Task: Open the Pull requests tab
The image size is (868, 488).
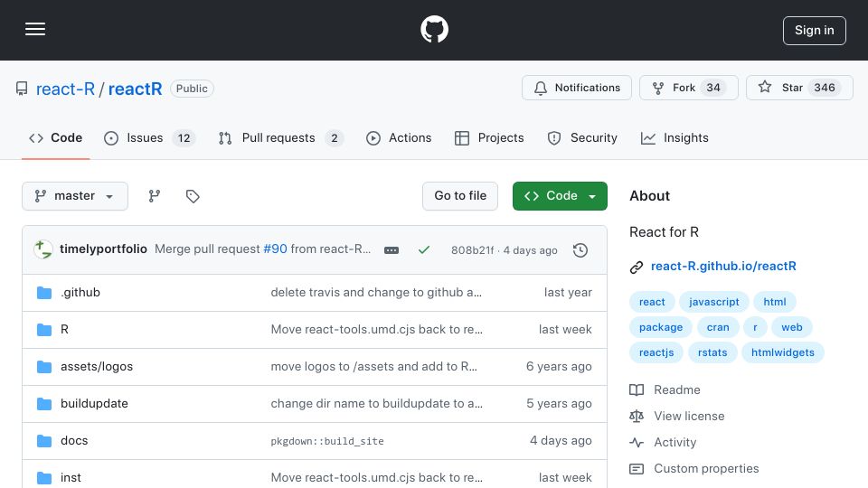Action: tap(280, 137)
